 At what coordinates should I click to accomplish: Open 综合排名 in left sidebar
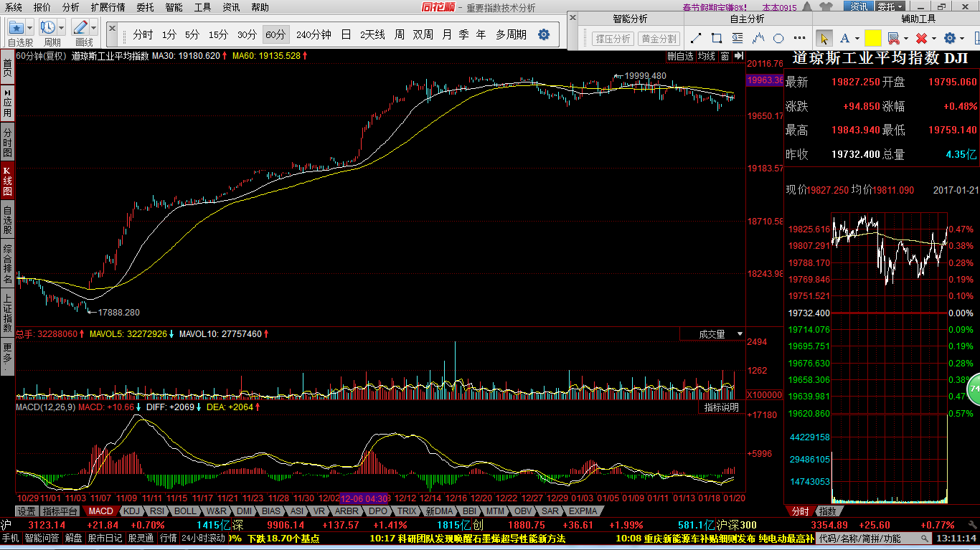point(7,264)
